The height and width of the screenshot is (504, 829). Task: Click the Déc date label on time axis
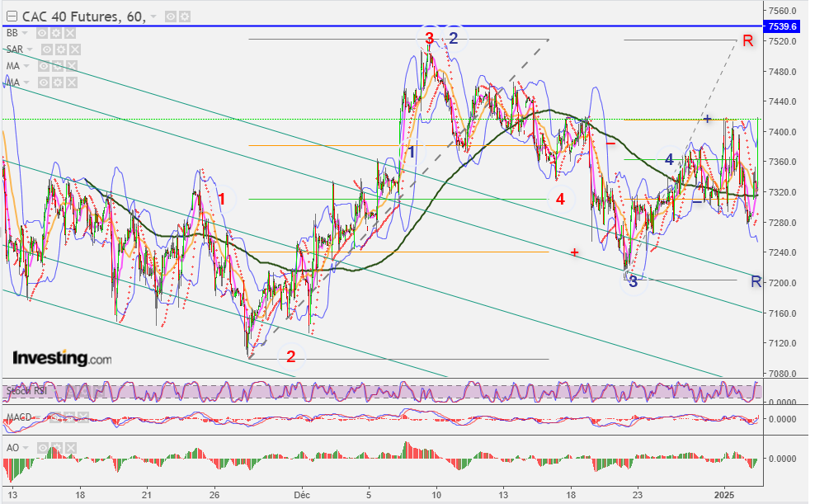[302, 496]
